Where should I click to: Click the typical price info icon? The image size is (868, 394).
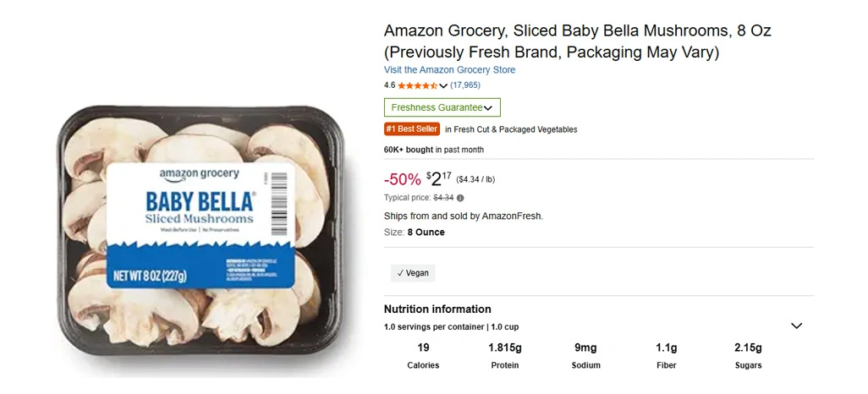click(x=461, y=198)
